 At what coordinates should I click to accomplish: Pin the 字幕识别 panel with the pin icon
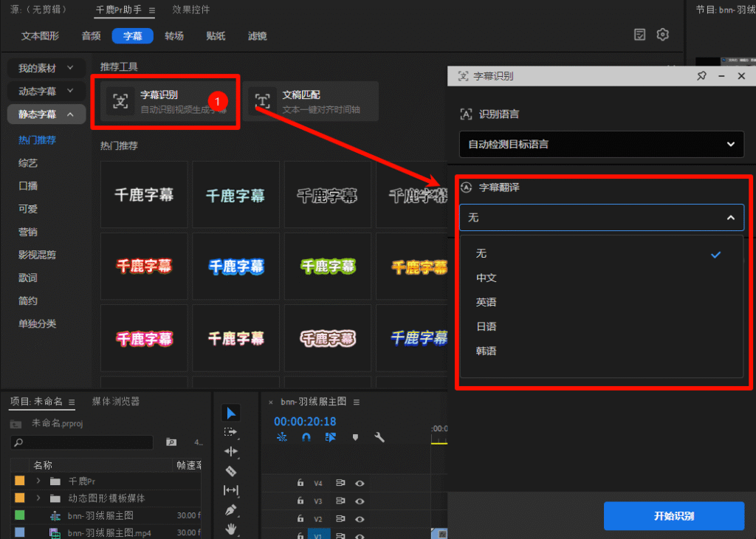[701, 75]
